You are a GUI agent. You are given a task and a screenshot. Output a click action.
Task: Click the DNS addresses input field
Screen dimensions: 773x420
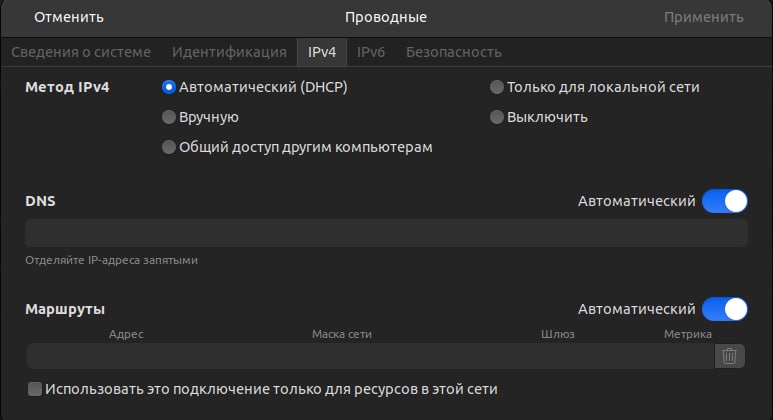pyautogui.click(x=386, y=233)
